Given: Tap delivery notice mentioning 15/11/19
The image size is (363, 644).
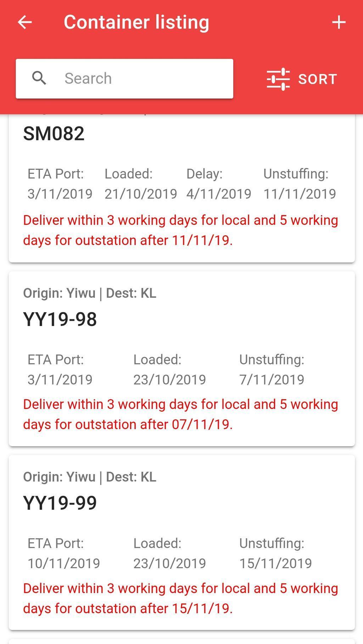Looking at the screenshot, I should [x=180, y=598].
